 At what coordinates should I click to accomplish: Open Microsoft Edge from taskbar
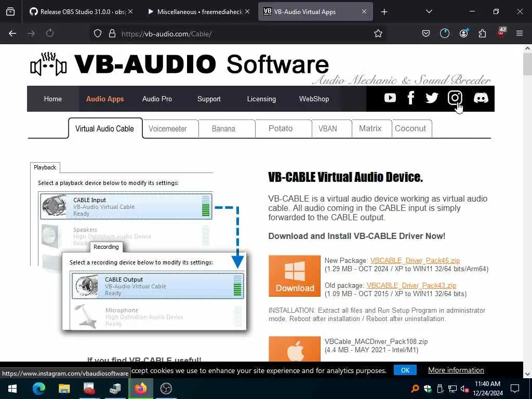coord(38,389)
